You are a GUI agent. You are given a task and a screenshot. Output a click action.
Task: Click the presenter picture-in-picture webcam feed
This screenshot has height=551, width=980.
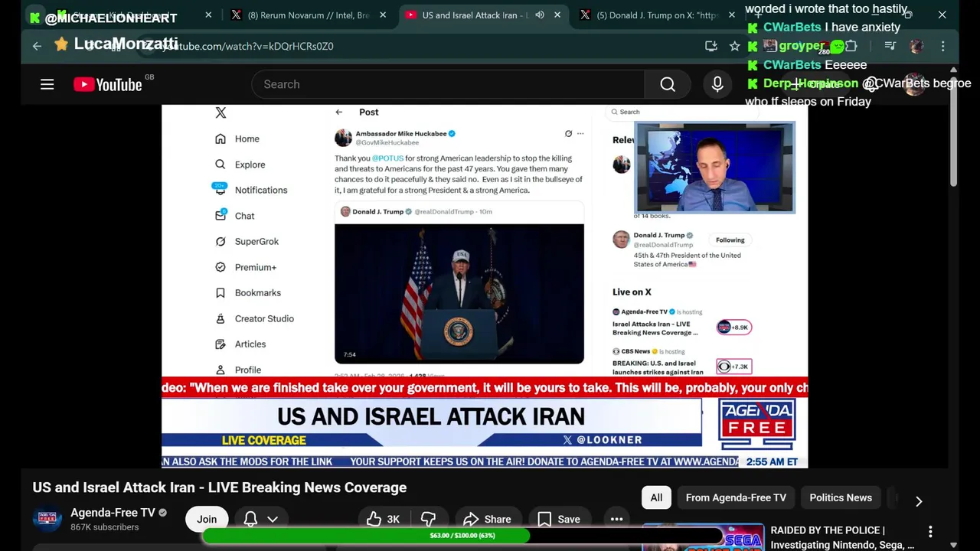pyautogui.click(x=714, y=167)
